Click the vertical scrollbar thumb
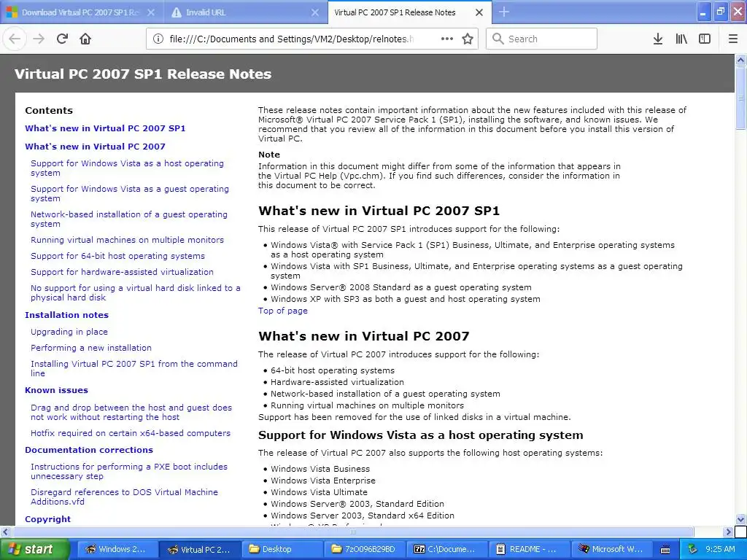 pos(741,98)
